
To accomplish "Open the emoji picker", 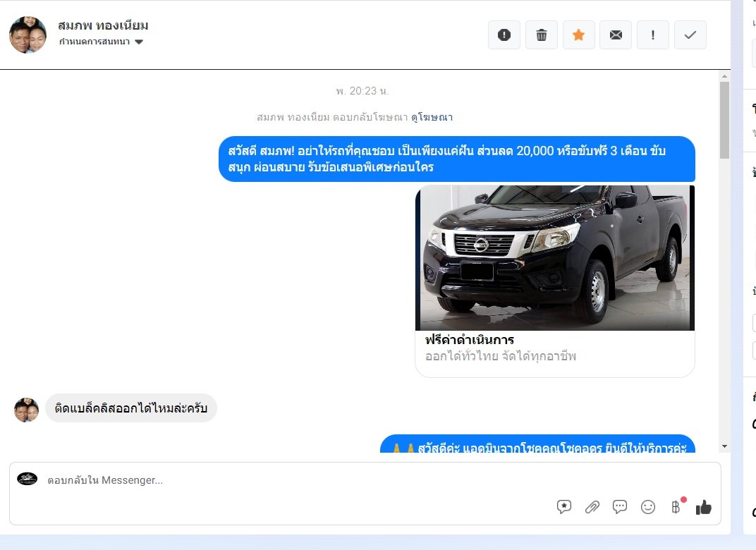I will pos(648,507).
